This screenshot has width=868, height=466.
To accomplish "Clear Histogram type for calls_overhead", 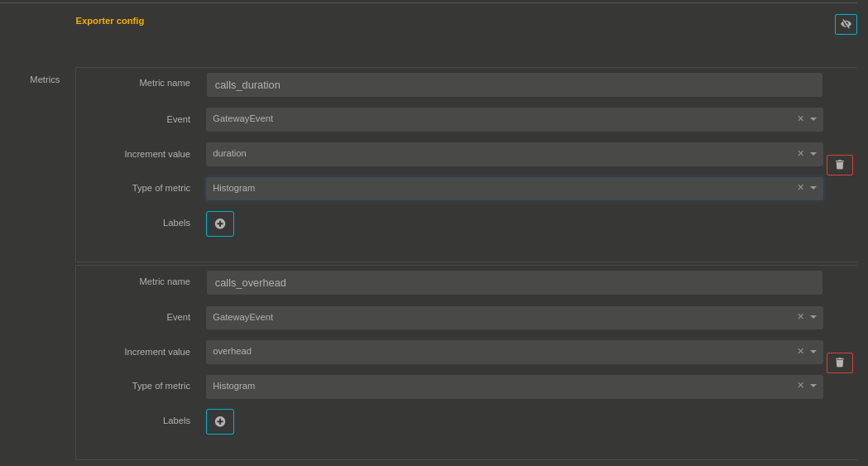I will 800,386.
